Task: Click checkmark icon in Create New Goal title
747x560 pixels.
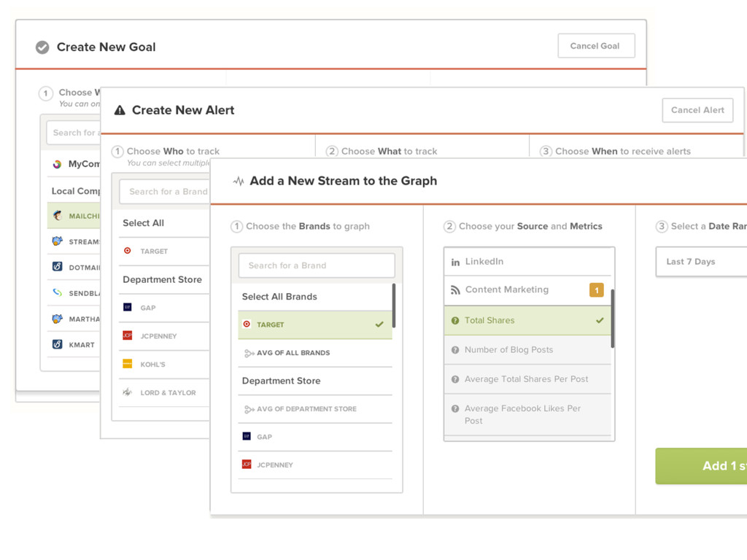Action: click(42, 47)
